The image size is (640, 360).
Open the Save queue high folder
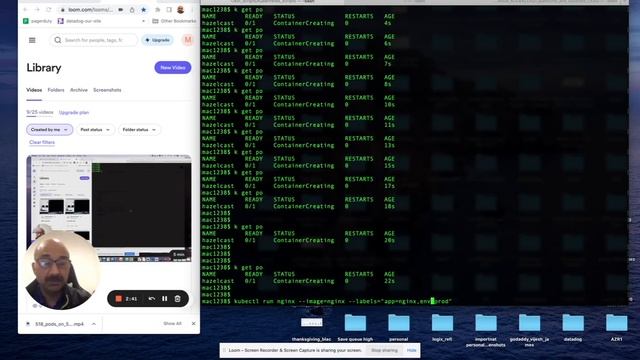355,327
